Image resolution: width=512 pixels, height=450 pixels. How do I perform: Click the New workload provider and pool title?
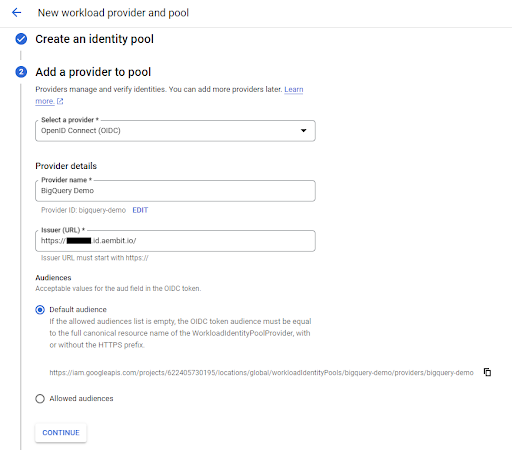(x=113, y=13)
